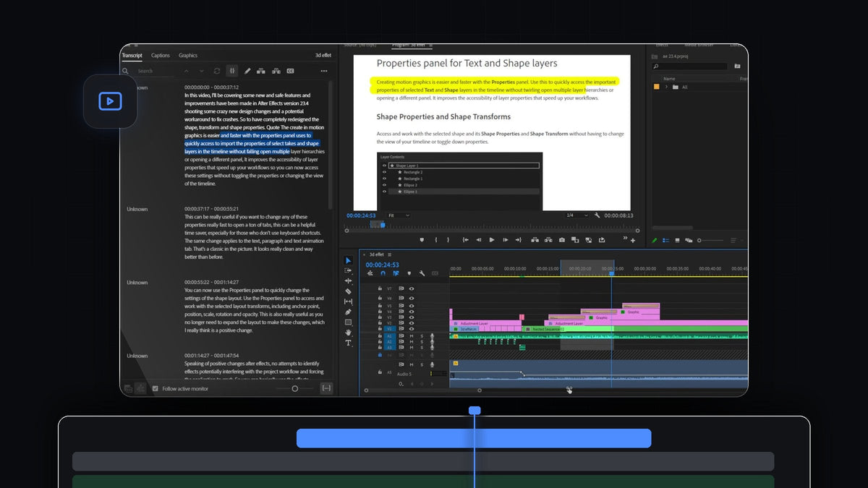Viewport: 868px width, 488px height.
Task: Click the Project panel thumbnail size slider
Action: [x=699, y=241]
